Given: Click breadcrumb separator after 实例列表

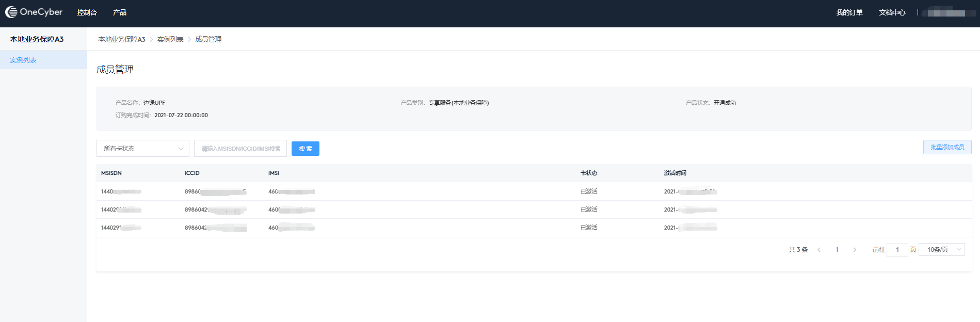Looking at the screenshot, I should click(189, 40).
